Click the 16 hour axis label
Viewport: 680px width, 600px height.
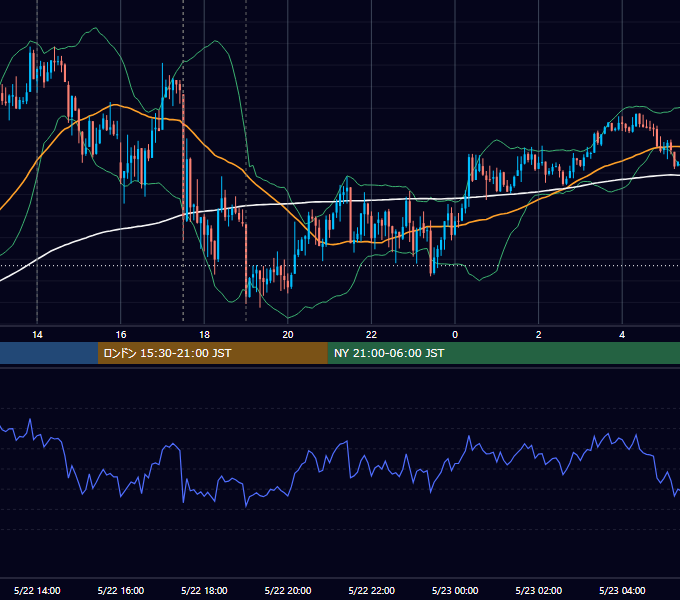[x=121, y=335]
